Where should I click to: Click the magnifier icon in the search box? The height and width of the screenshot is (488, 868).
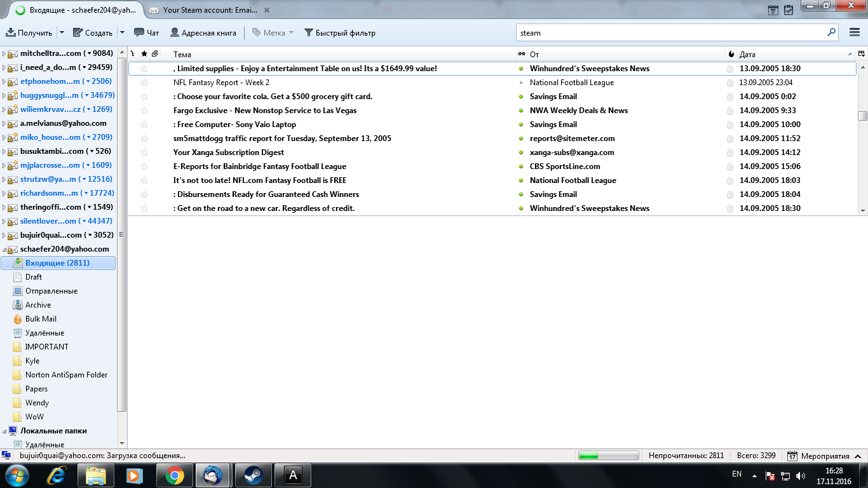click(x=831, y=32)
